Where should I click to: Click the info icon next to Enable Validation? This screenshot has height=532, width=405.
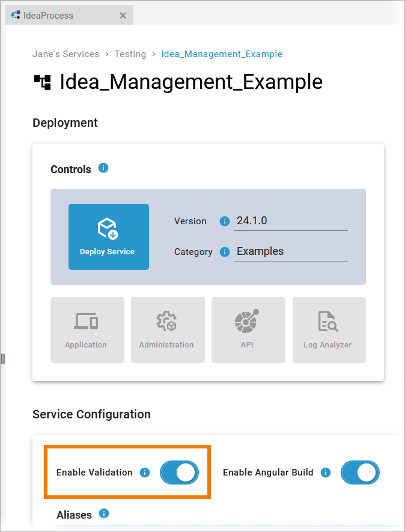[144, 472]
